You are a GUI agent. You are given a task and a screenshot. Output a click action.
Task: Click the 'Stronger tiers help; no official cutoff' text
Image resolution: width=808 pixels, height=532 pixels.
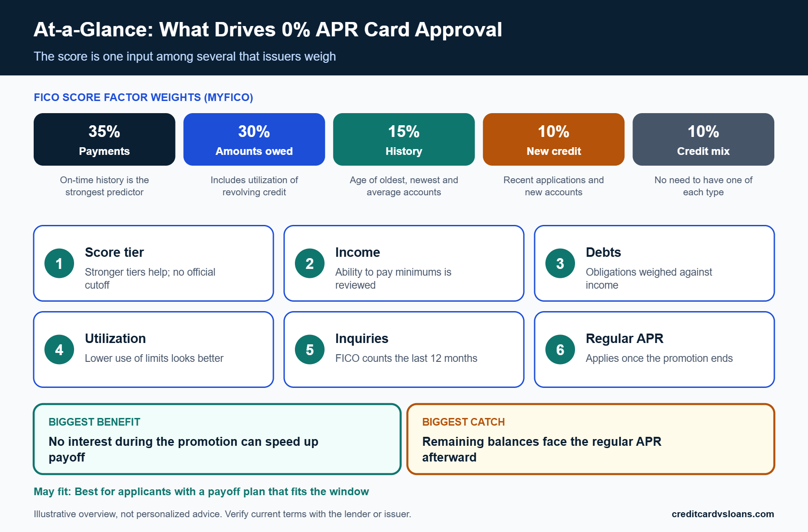click(x=150, y=278)
